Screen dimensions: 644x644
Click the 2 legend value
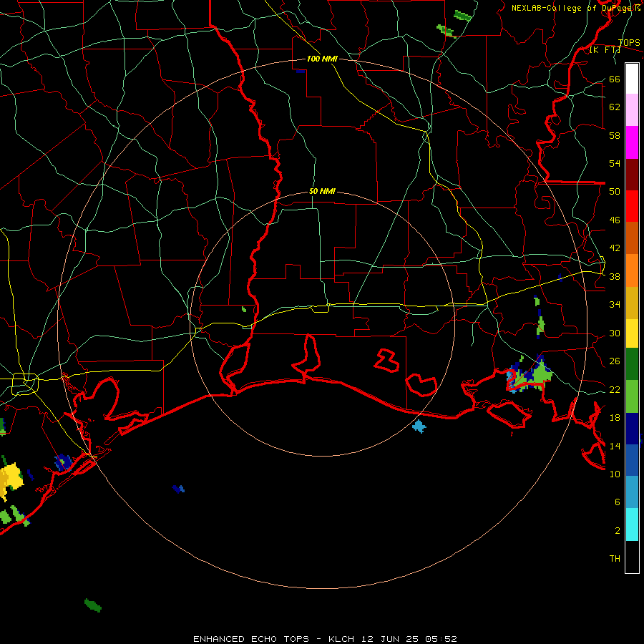[618, 531]
